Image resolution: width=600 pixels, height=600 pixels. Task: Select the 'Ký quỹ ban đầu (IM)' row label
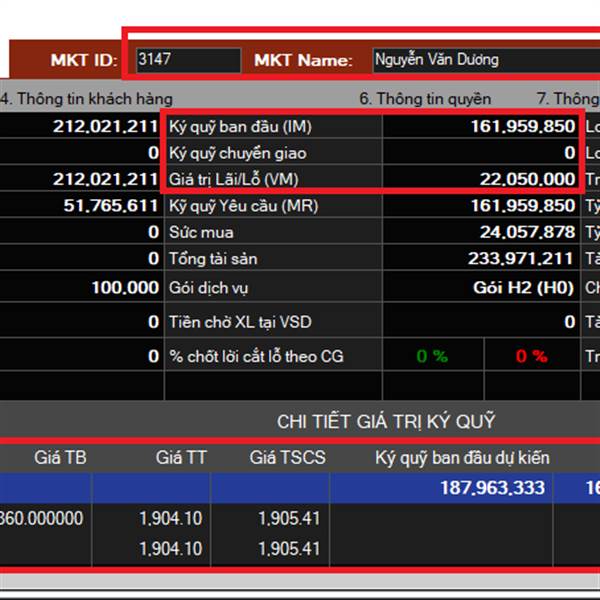click(240, 127)
